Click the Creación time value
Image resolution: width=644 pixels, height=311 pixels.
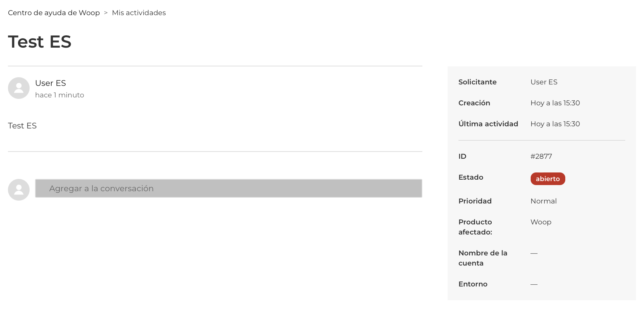[555, 103]
